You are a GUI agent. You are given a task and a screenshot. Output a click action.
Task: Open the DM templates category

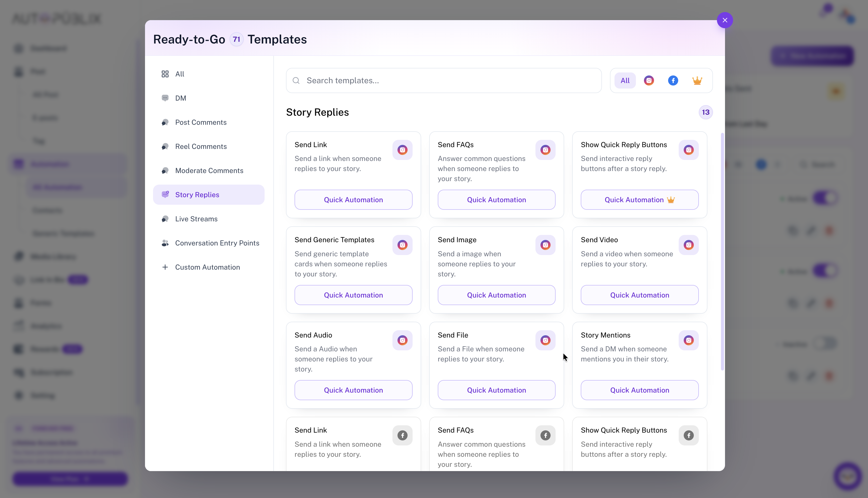208,98
